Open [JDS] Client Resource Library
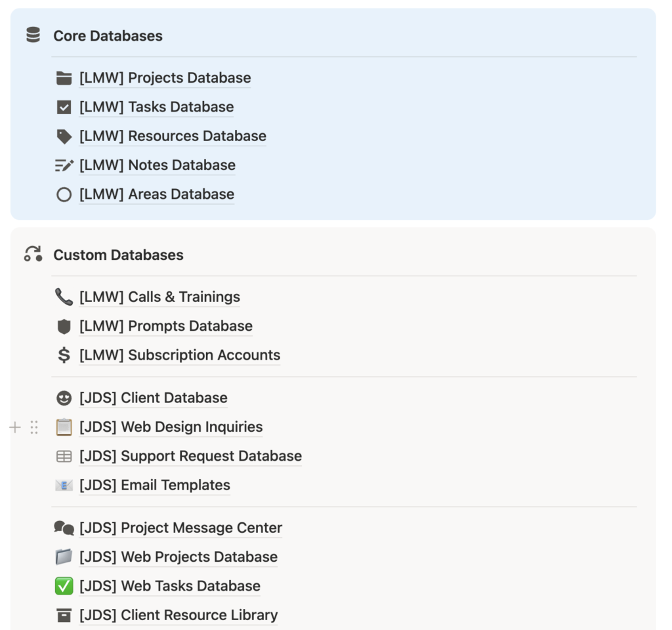 (x=178, y=615)
